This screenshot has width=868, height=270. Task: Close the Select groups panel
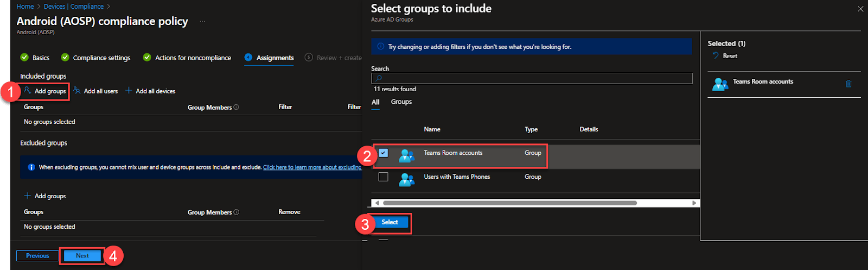pos(860,9)
